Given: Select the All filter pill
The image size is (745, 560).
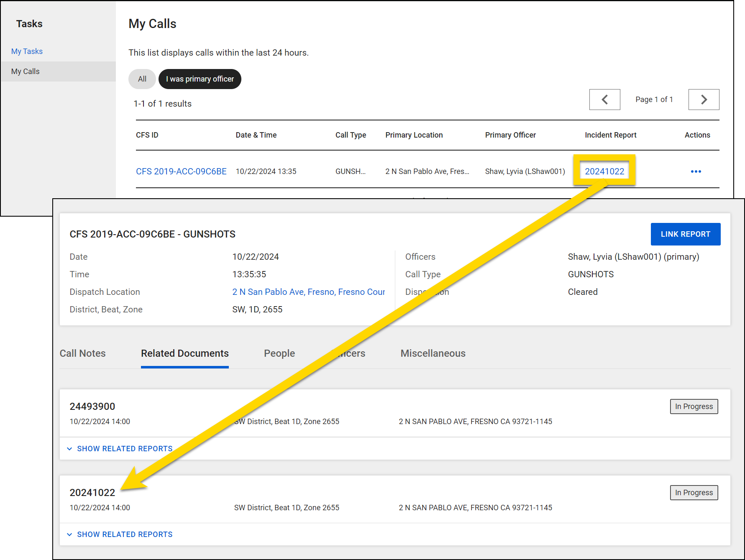Looking at the screenshot, I should click(142, 79).
